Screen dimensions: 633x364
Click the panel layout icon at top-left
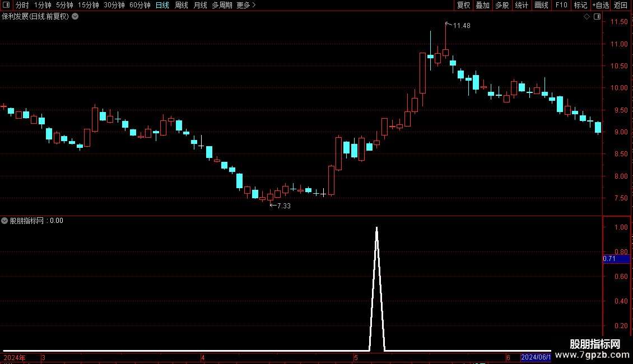click(x=6, y=5)
